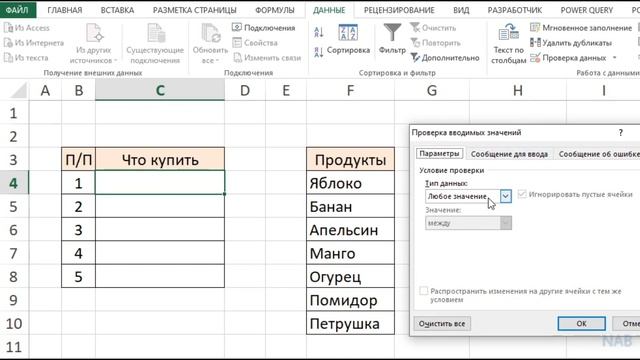Click the Свойства properties icon
640x360 pixels.
coord(237,42)
